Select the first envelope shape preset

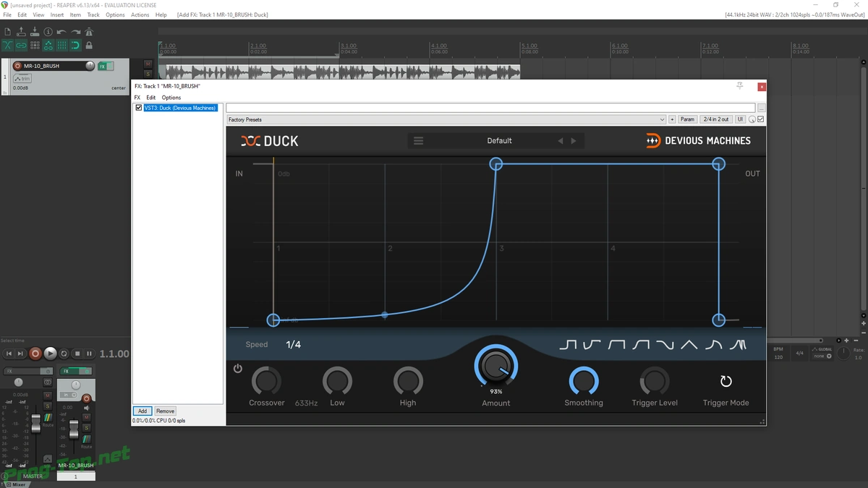(x=569, y=346)
